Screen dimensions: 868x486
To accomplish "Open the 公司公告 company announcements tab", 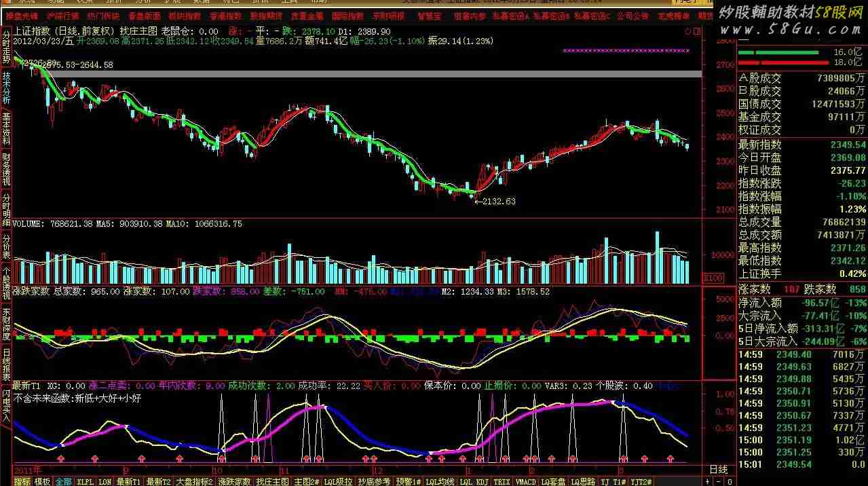I will 633,16.
